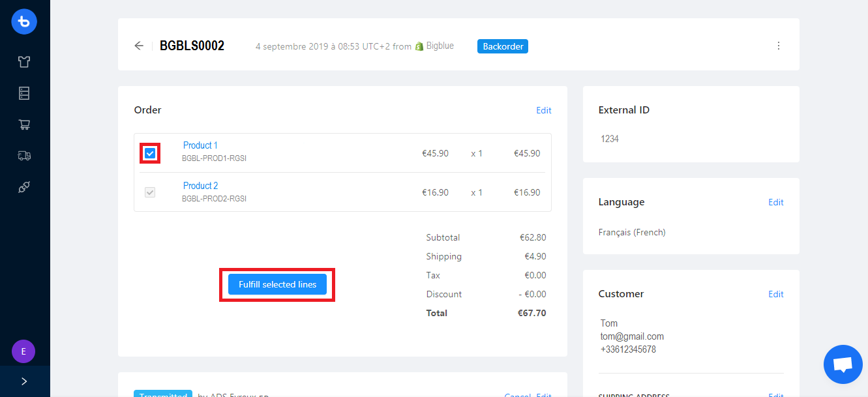Select the products (t-shirt) sidebar icon
Viewport: 868px width, 397px height.
tap(24, 61)
